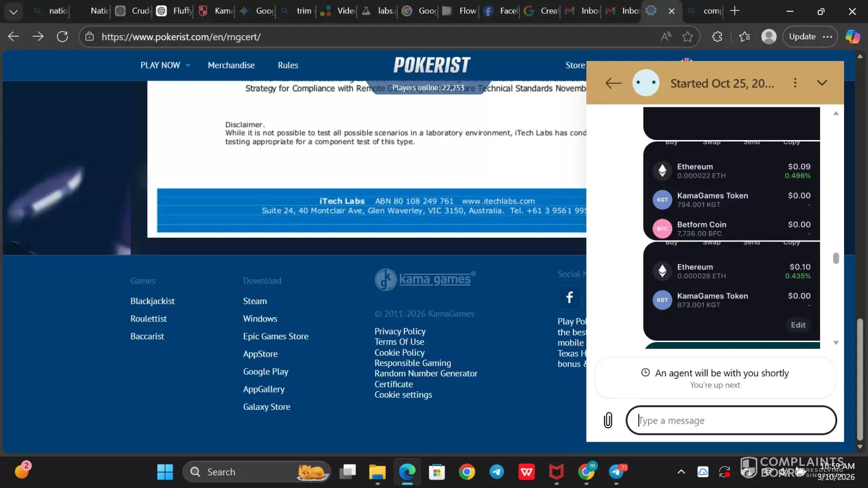Open chat three-dot options menu
The height and width of the screenshot is (488, 868).
[795, 83]
